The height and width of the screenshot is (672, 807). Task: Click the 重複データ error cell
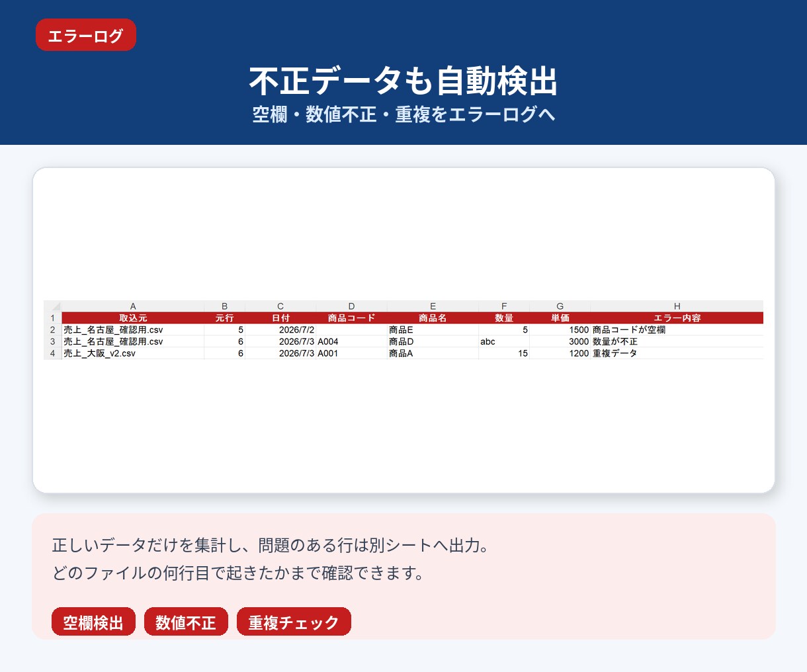677,353
